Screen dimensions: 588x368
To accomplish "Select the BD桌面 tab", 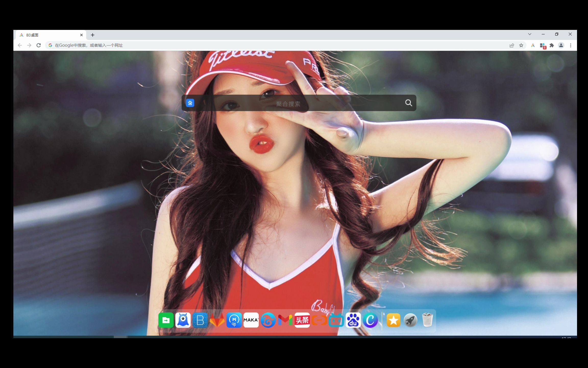I will click(x=51, y=35).
